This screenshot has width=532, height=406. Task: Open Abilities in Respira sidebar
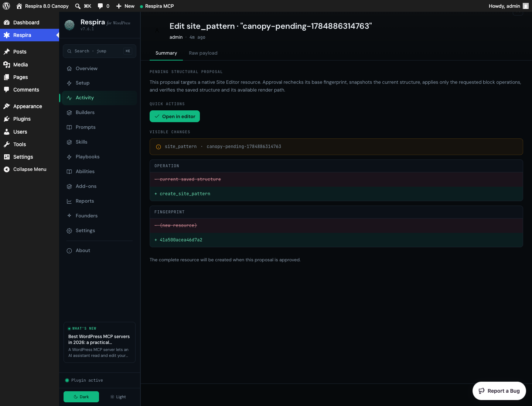(100, 172)
